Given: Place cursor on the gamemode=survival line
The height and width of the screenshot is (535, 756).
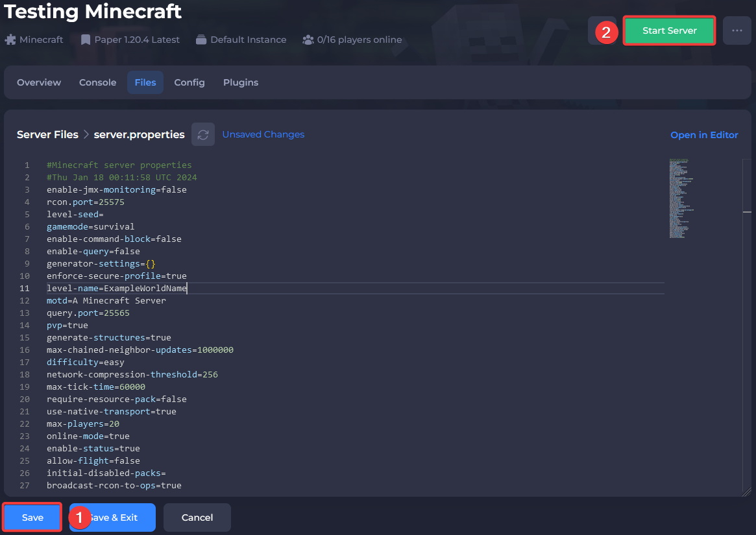Looking at the screenshot, I should click(x=91, y=227).
